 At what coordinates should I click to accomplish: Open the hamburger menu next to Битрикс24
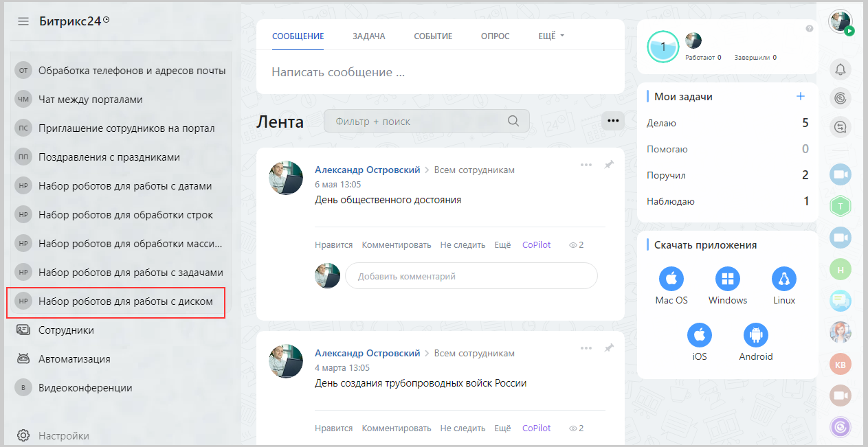point(23,21)
